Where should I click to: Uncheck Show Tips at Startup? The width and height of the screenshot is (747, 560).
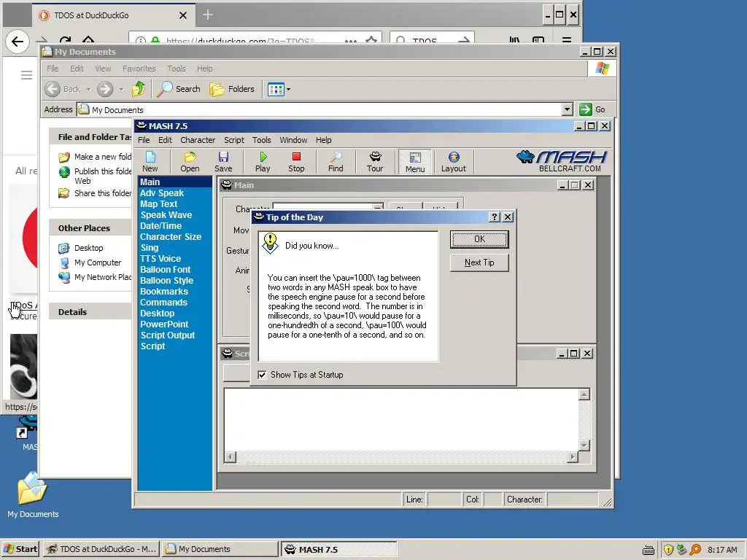[x=262, y=375]
